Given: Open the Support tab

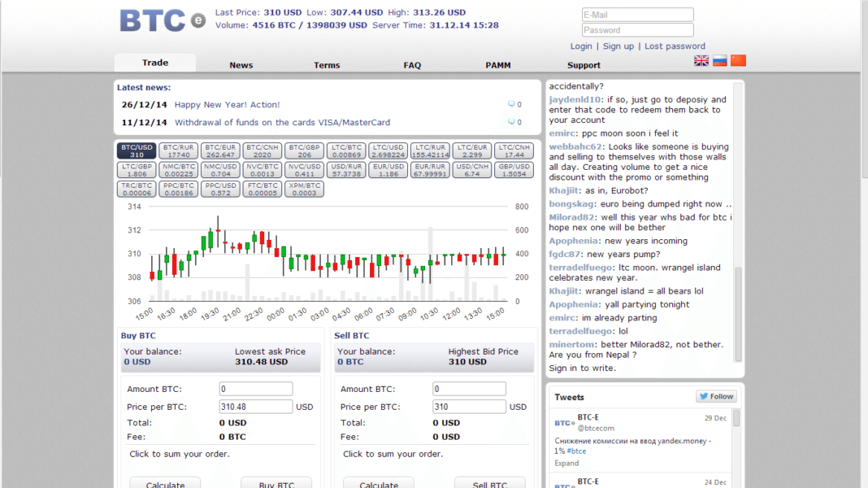Looking at the screenshot, I should click(584, 65).
